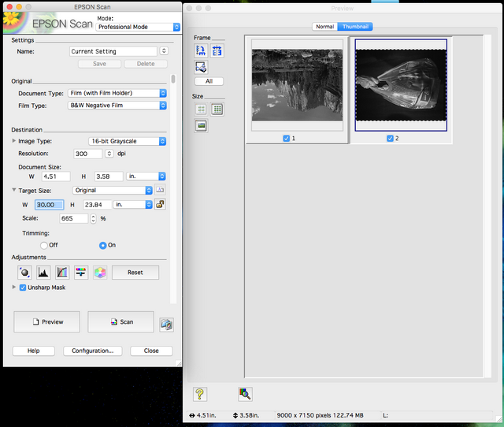Open the Image Type dropdown

[x=128, y=141]
